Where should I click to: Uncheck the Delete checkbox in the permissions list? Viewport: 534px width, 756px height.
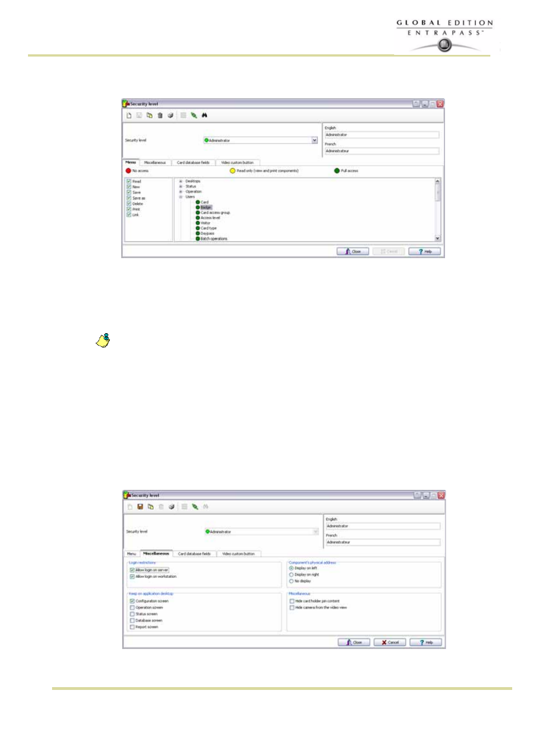[129, 204]
